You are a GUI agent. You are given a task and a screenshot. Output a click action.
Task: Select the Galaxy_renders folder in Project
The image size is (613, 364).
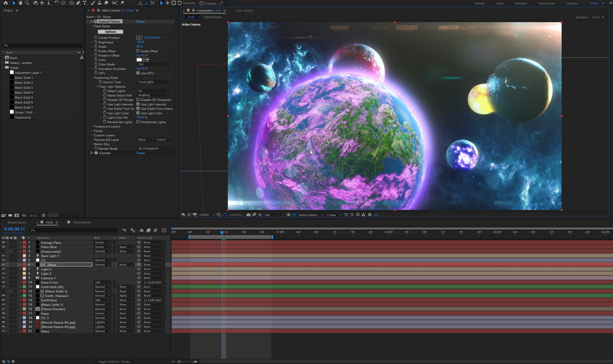(x=21, y=63)
